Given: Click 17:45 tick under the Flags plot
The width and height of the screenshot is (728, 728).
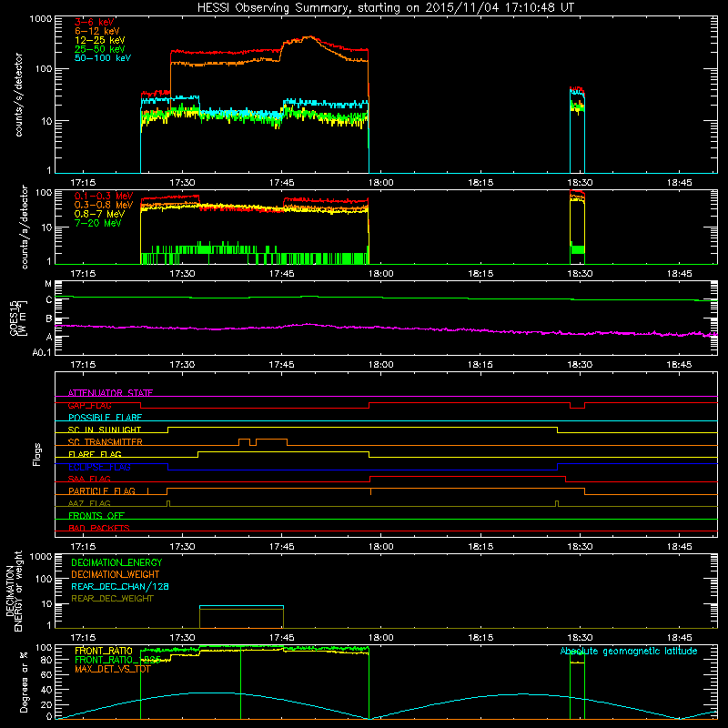Looking at the screenshot, I should pos(281,547).
